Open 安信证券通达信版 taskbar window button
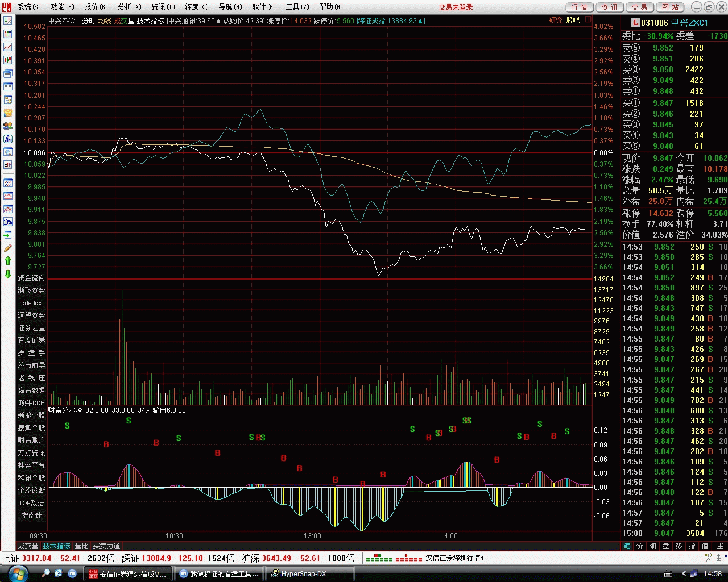 click(129, 574)
